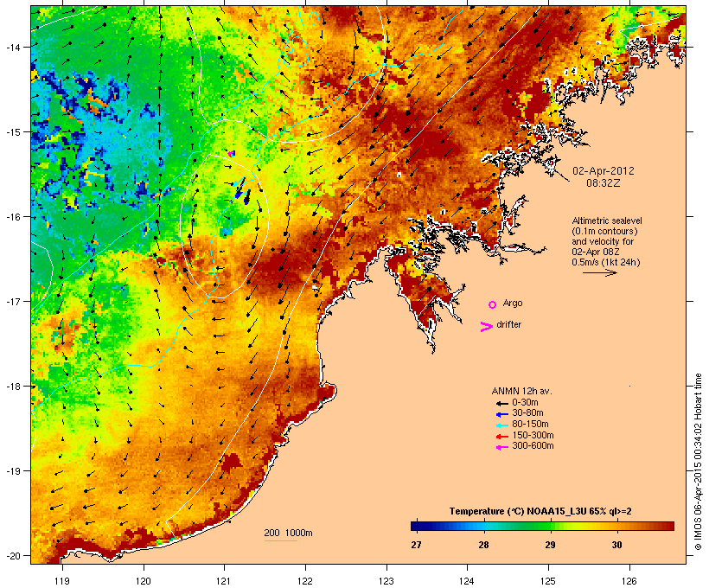Click the '200 1000m' isobath label
The width and height of the screenshot is (709, 588).
tap(288, 533)
